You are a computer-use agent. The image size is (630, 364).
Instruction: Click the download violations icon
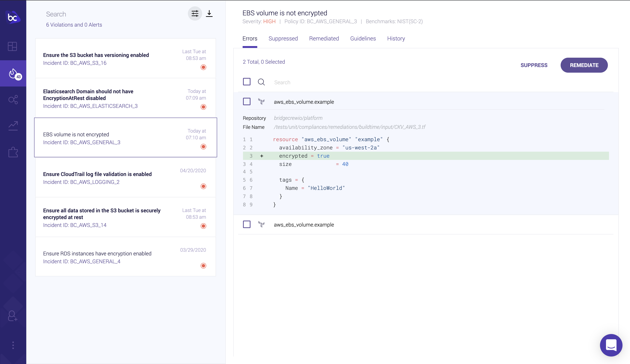coord(209,13)
